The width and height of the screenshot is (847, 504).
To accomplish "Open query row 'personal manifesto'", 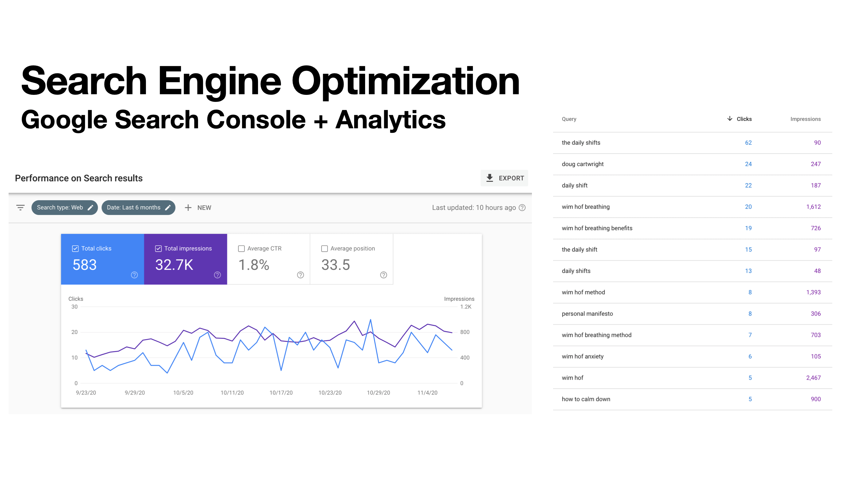I will tap(693, 314).
